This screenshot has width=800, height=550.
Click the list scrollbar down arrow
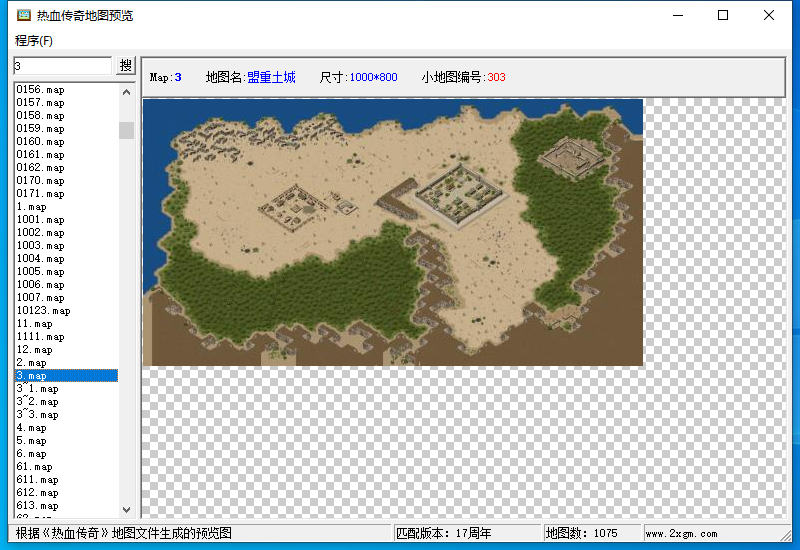tap(127, 509)
